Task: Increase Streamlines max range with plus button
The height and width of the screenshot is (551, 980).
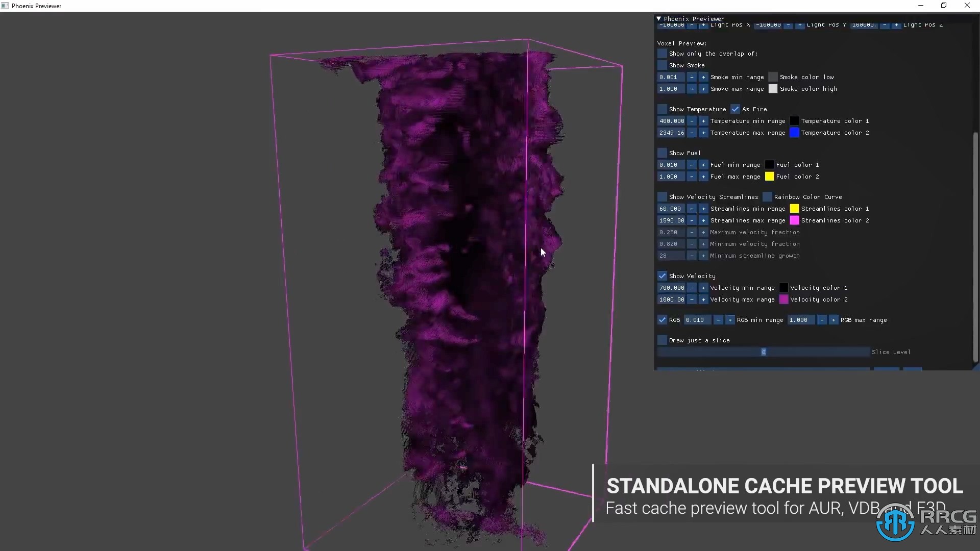Action: 703,220
